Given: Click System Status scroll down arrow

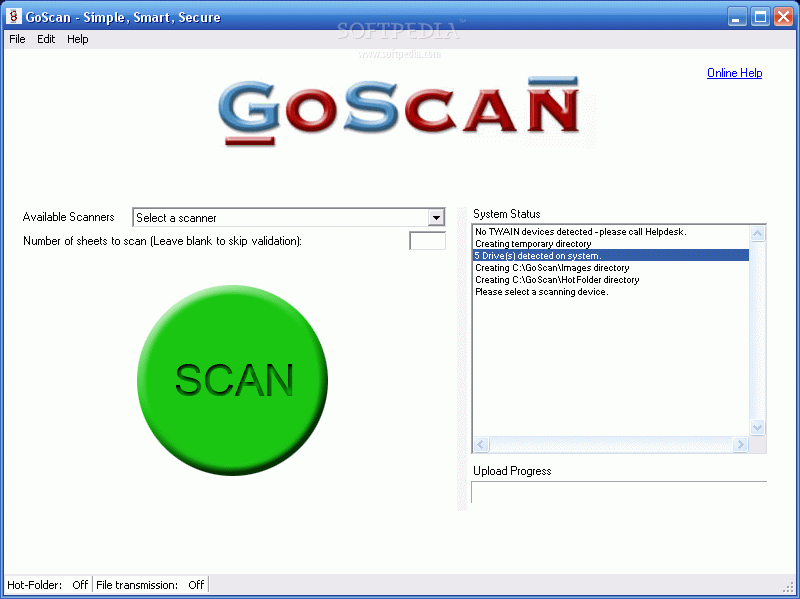Looking at the screenshot, I should 757,428.
